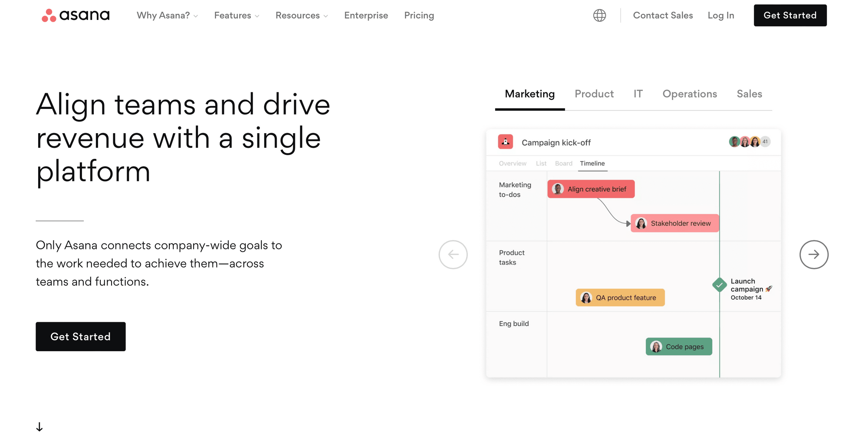The height and width of the screenshot is (448, 868).
Task: Click Contact Sales
Action: (663, 16)
